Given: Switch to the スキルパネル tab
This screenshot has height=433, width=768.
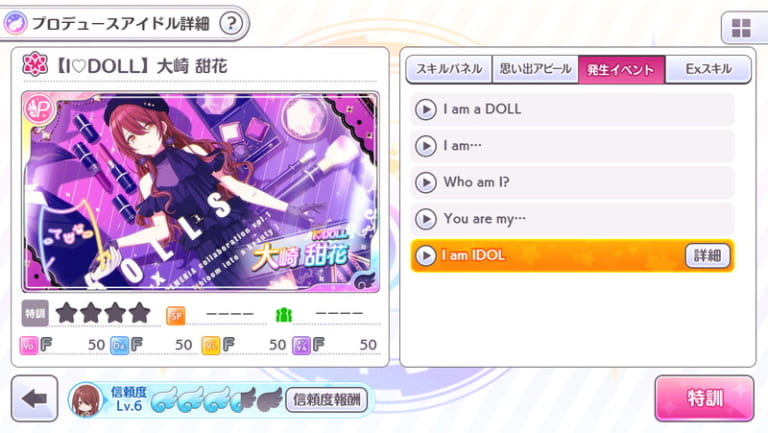Looking at the screenshot, I should point(449,69).
